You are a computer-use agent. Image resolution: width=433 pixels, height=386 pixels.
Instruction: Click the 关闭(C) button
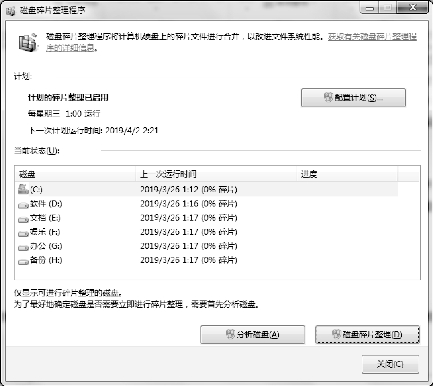point(390,364)
